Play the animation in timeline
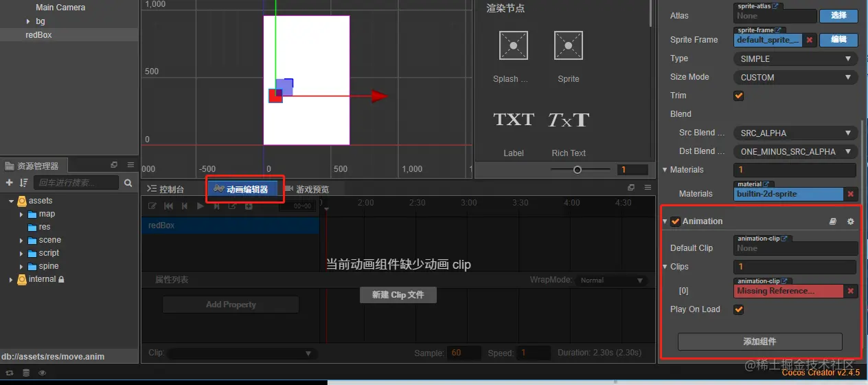 click(x=201, y=206)
